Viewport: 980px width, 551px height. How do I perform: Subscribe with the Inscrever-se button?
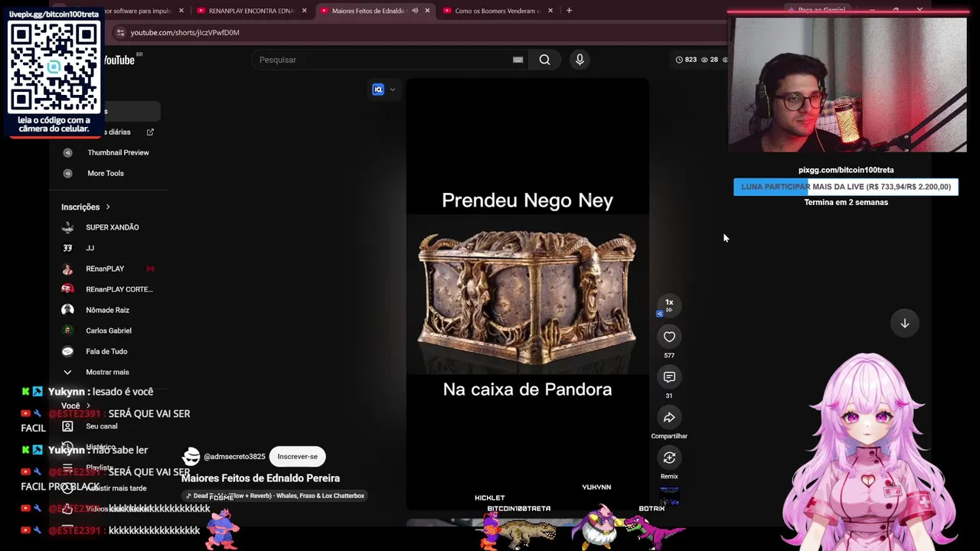297,457
